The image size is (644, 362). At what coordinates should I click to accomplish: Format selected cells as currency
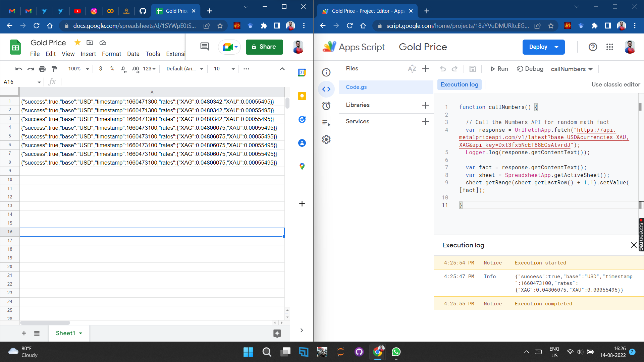pyautogui.click(x=101, y=69)
